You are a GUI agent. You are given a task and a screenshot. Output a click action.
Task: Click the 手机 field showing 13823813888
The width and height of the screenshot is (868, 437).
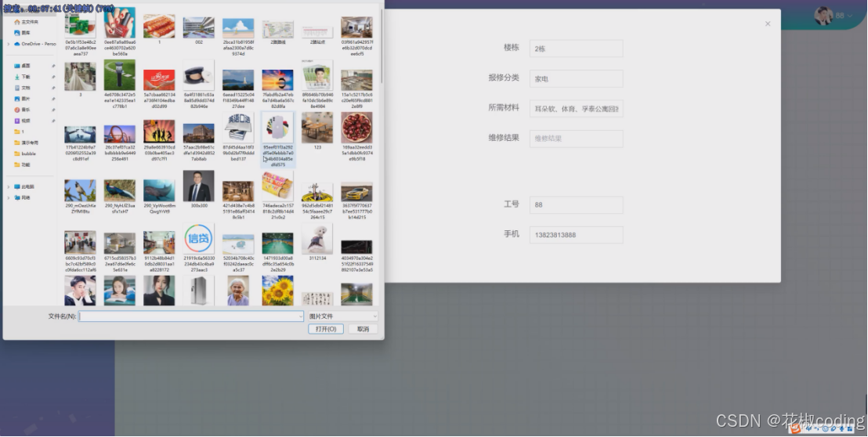(576, 234)
